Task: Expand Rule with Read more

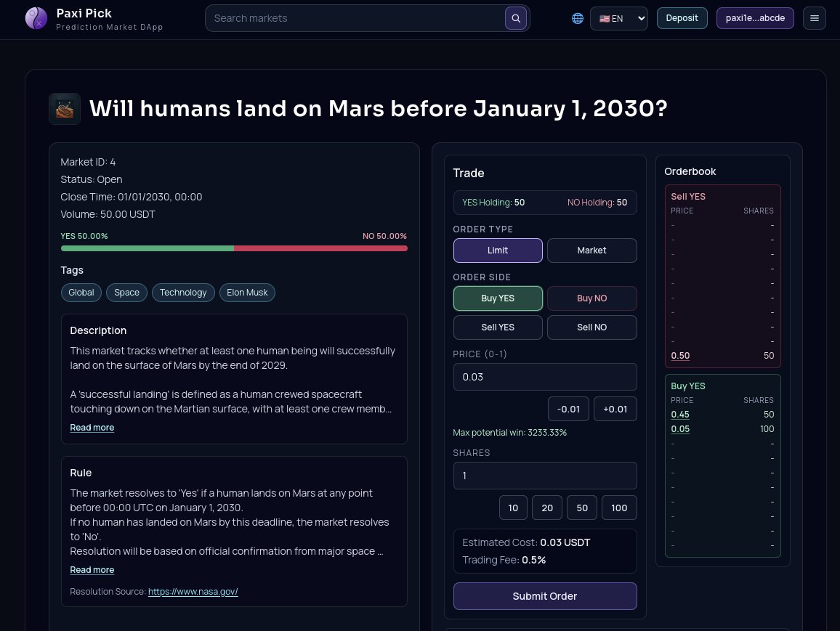Action: point(92,570)
